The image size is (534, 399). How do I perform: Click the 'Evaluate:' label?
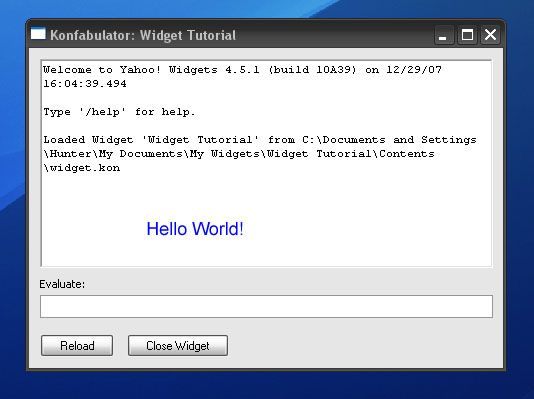pos(62,284)
